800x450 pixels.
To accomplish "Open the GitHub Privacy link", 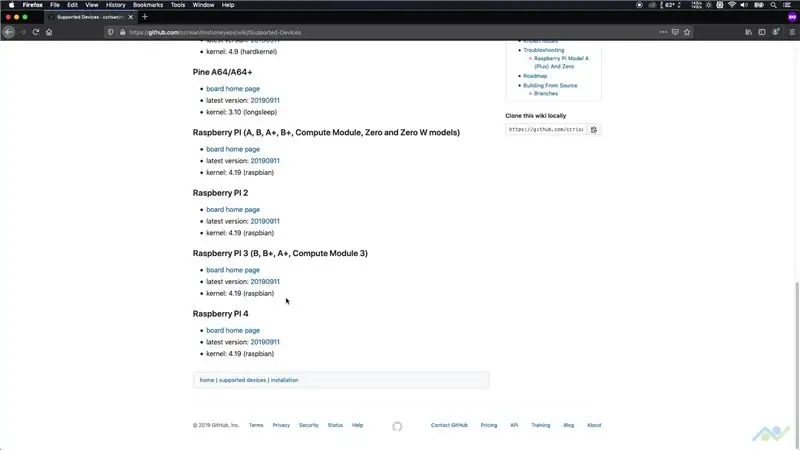I will 281,425.
